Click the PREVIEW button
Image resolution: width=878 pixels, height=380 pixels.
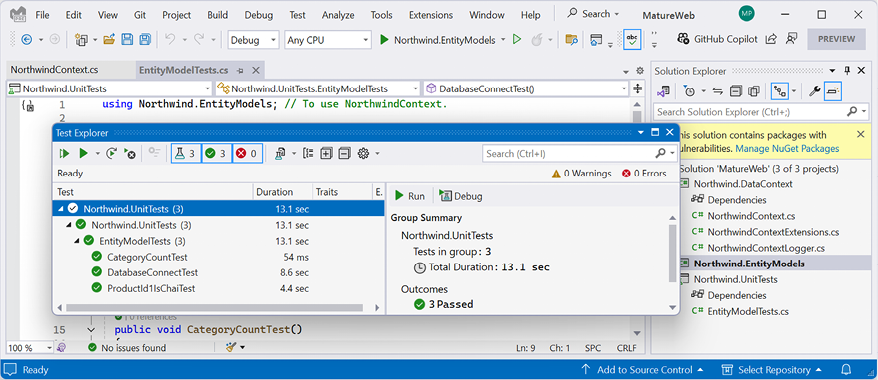coord(836,39)
